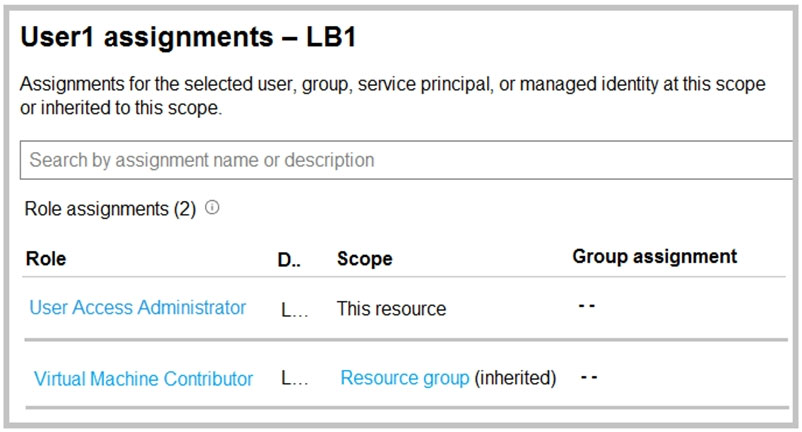Select the 'This resource' scope cell
The image size is (802, 432).
[x=391, y=309]
